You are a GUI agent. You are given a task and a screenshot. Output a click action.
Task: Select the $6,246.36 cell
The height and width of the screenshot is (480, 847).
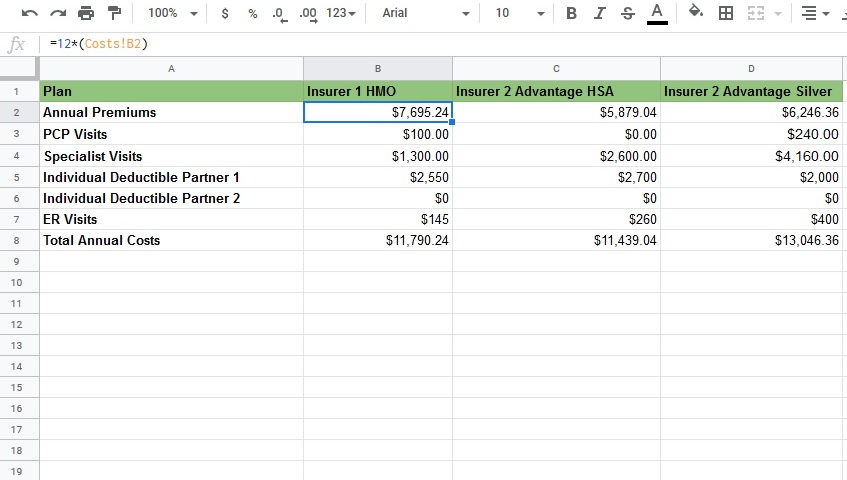coord(751,112)
